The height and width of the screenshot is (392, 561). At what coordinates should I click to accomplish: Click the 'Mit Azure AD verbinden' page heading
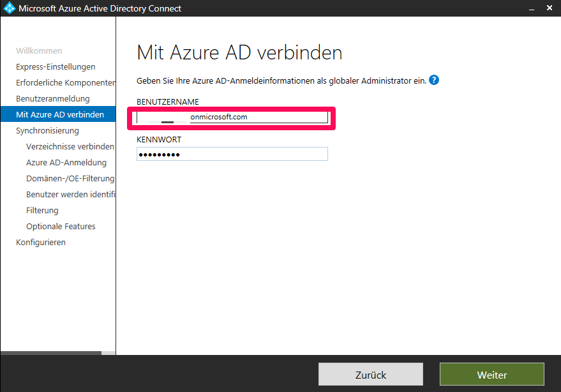[x=239, y=52]
